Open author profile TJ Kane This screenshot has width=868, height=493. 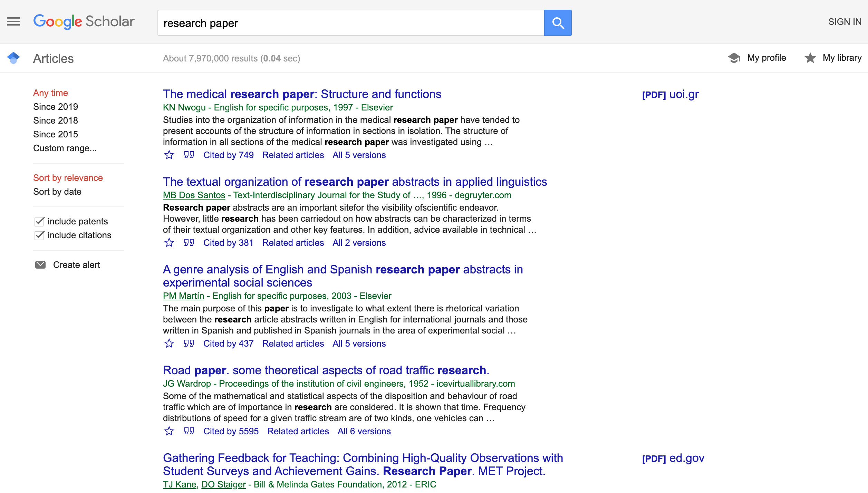coord(180,484)
